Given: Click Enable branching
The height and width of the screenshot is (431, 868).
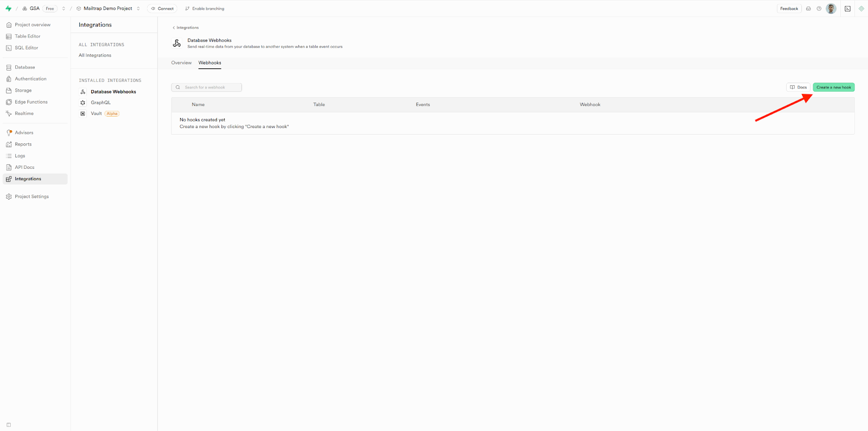Looking at the screenshot, I should pos(205,9).
